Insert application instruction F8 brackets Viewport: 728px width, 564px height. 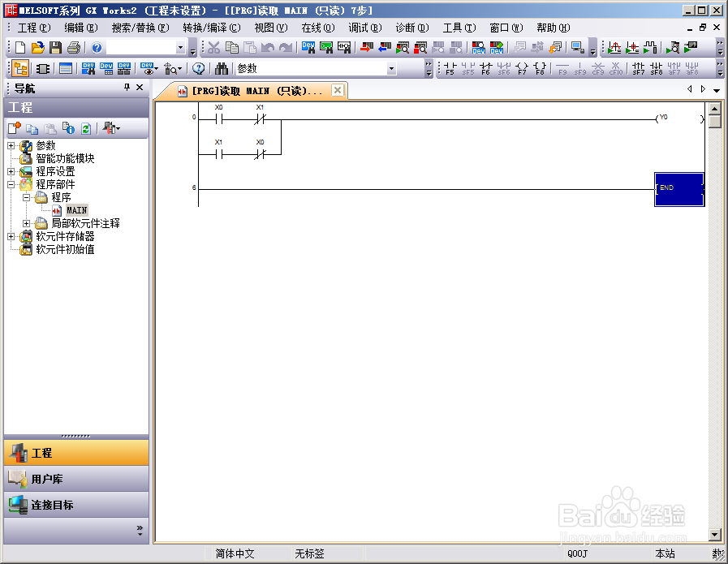pos(540,69)
